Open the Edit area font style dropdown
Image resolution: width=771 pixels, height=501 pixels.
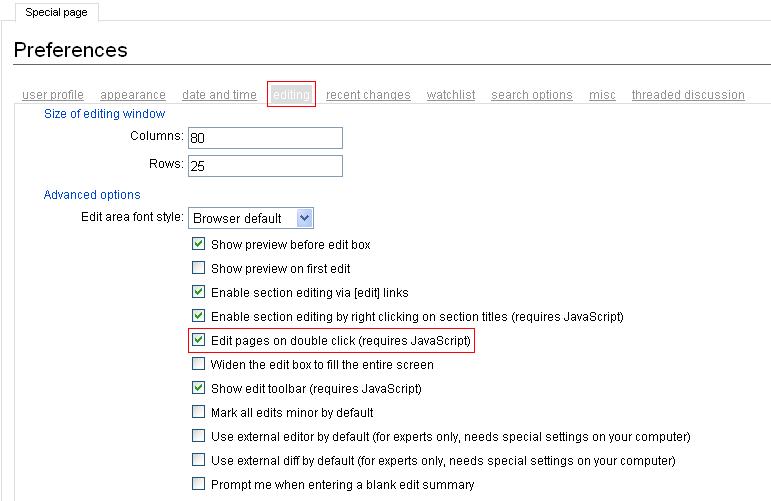point(251,218)
